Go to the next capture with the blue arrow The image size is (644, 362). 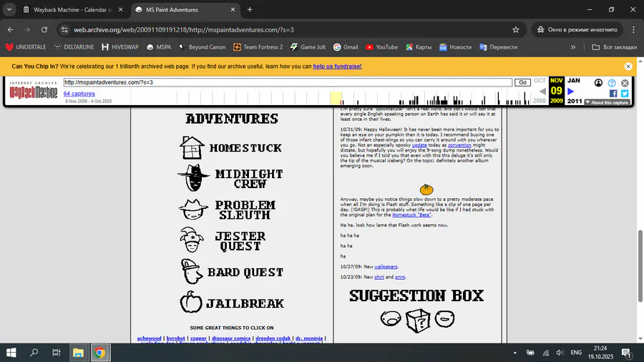[x=570, y=91]
